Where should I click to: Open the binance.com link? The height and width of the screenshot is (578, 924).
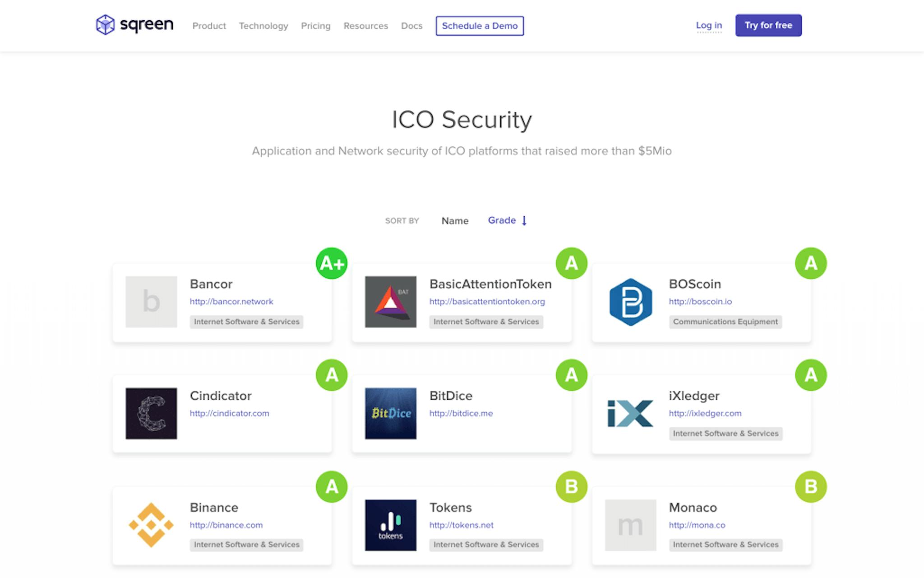click(226, 525)
